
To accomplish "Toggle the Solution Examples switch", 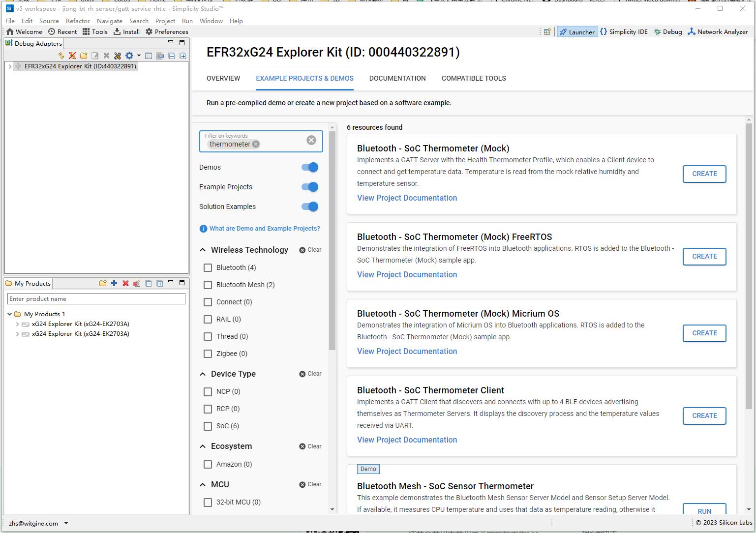I will [310, 207].
